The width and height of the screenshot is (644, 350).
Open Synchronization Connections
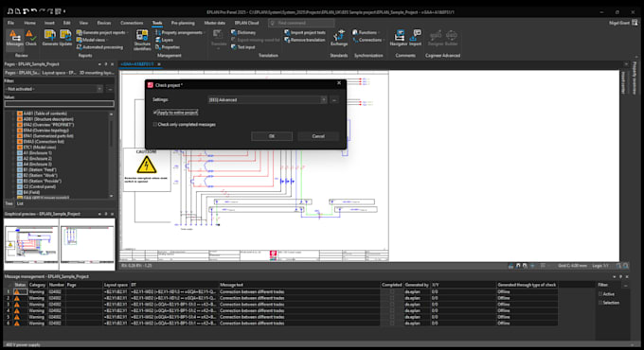tap(367, 40)
